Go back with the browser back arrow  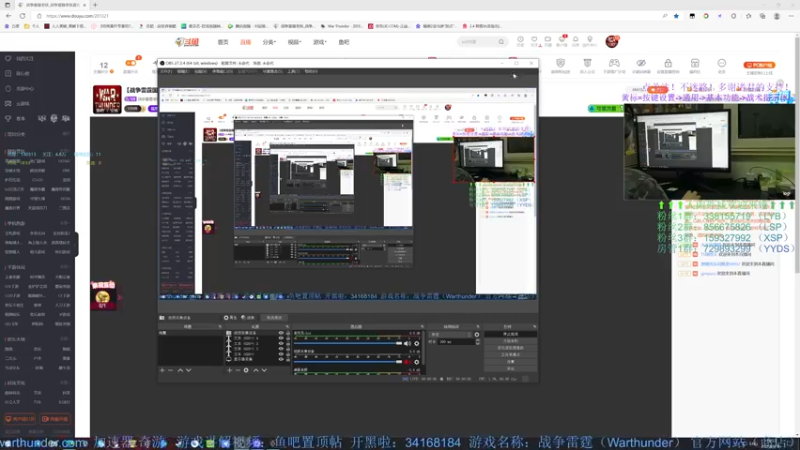tap(9, 16)
